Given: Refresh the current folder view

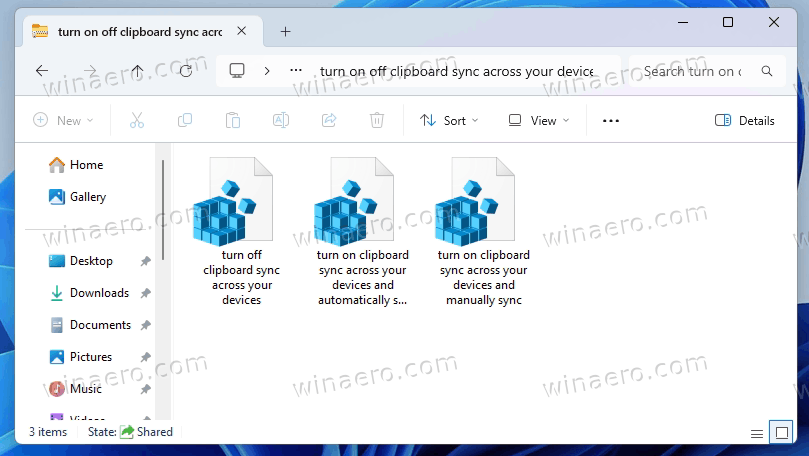Looking at the screenshot, I should click(186, 71).
